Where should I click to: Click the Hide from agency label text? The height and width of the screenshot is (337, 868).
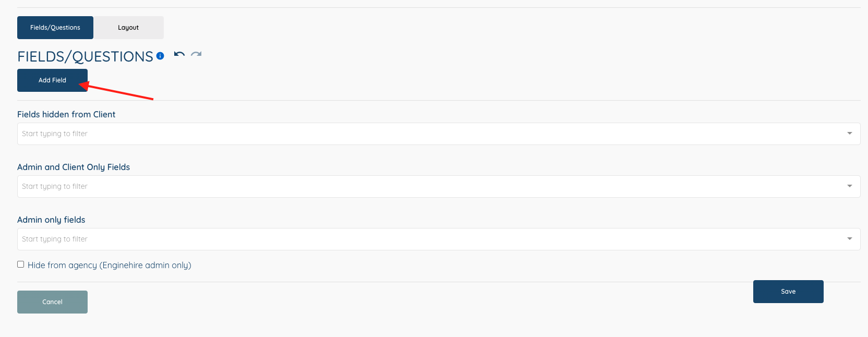click(110, 265)
